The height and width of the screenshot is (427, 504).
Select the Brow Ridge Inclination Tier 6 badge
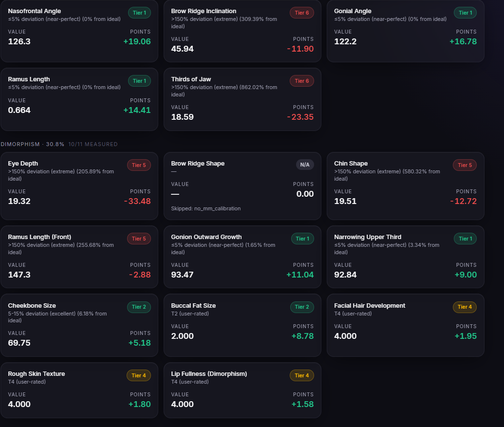tap(302, 13)
